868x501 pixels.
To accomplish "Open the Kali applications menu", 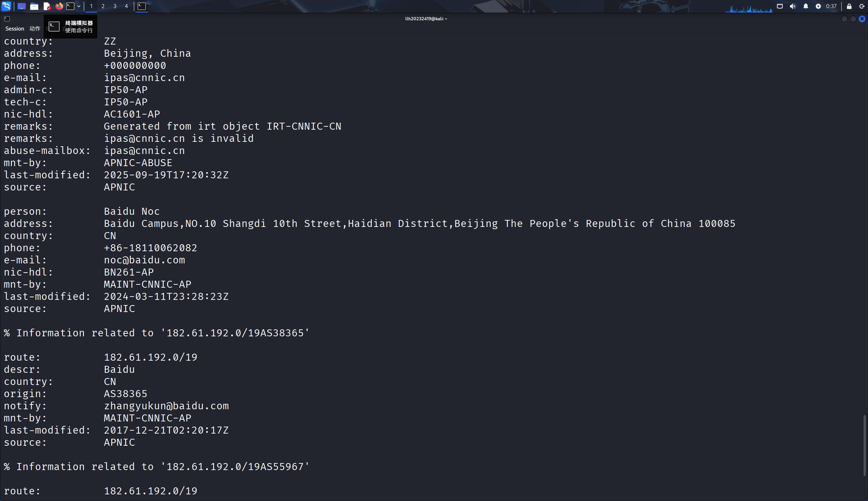I will (6, 6).
